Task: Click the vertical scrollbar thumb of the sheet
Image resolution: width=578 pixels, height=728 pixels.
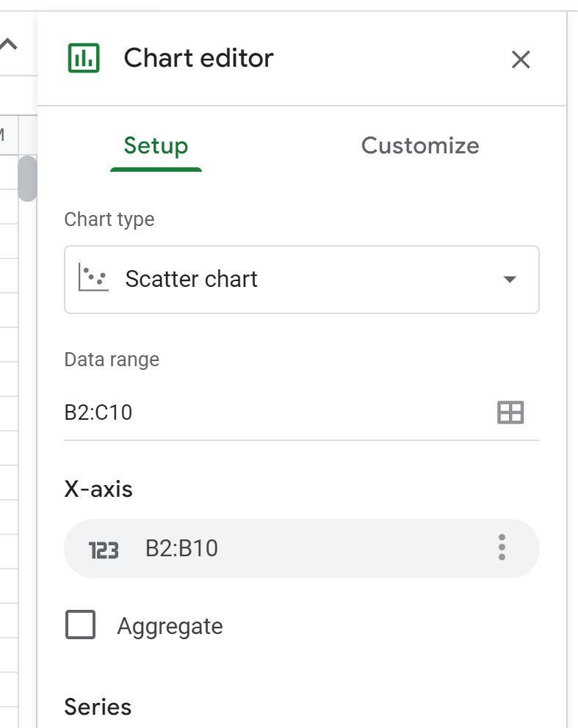Action: (27, 179)
